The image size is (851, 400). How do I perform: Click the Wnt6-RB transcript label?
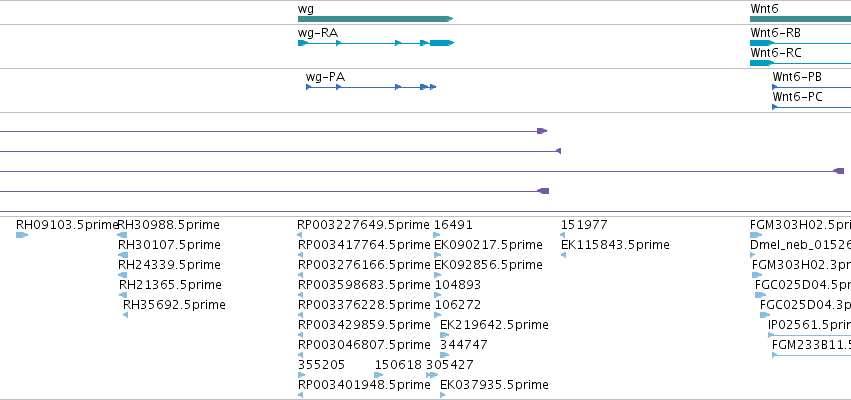(x=776, y=33)
